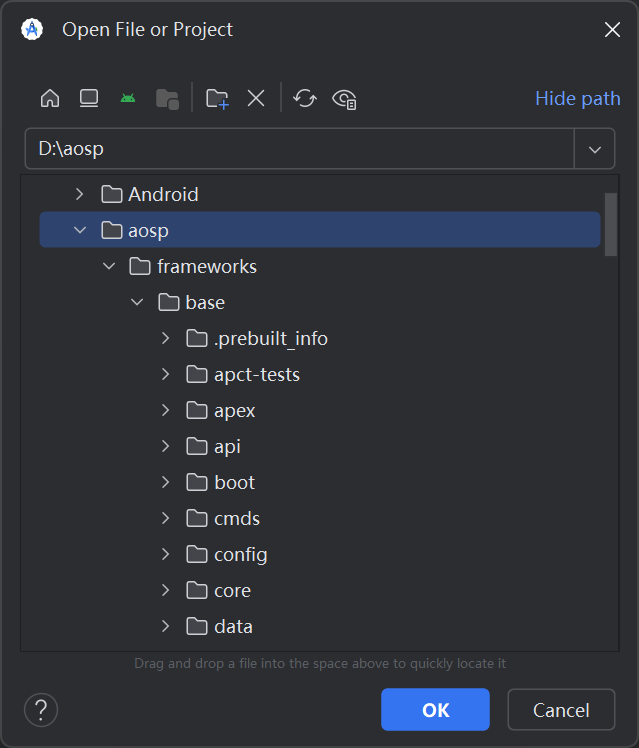Select the .prebuilt_info folder
639x748 pixels.
click(257, 338)
